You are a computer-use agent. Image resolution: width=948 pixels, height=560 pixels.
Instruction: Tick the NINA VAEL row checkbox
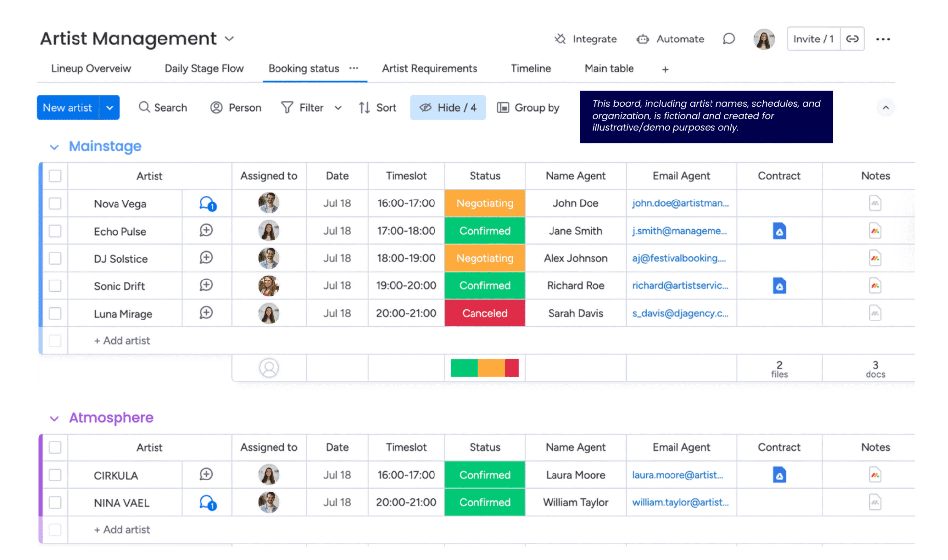point(55,502)
